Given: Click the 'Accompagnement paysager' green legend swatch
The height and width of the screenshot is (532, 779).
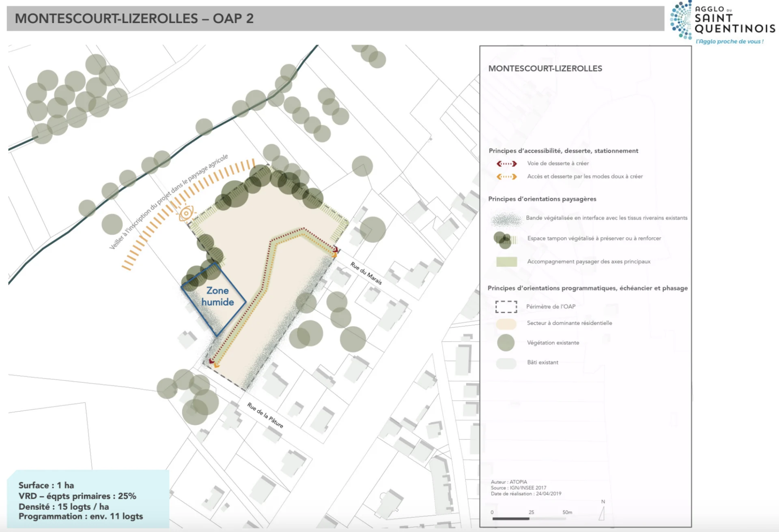Looking at the screenshot, I should click(506, 262).
